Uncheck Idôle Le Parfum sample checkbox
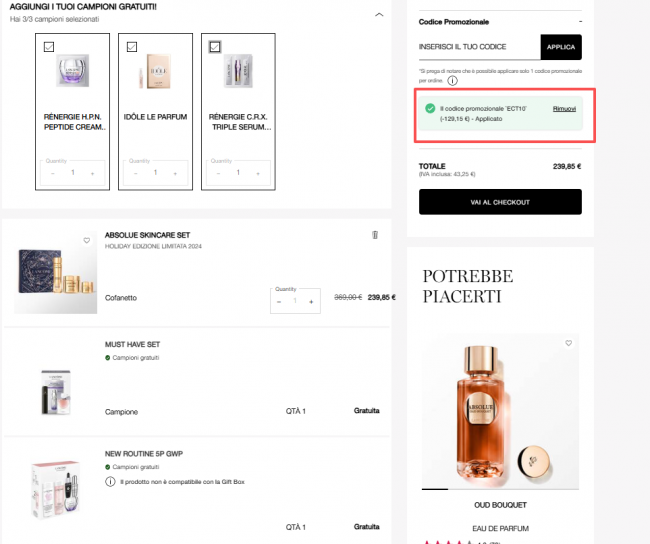Screen dimensions: 650x544 (132, 46)
